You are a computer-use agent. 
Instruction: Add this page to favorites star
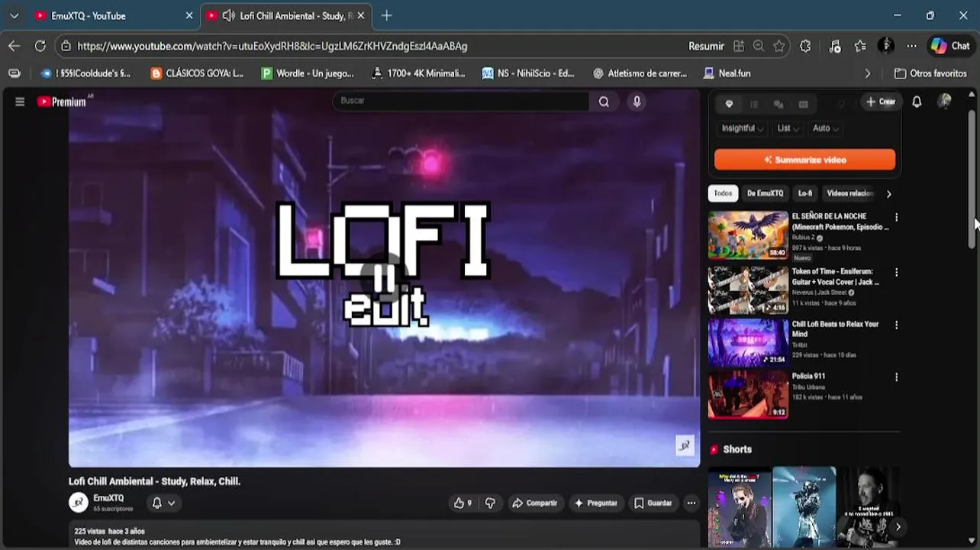tap(779, 46)
